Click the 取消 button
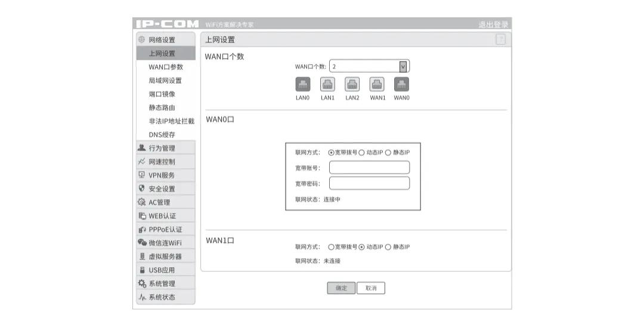 pos(371,288)
